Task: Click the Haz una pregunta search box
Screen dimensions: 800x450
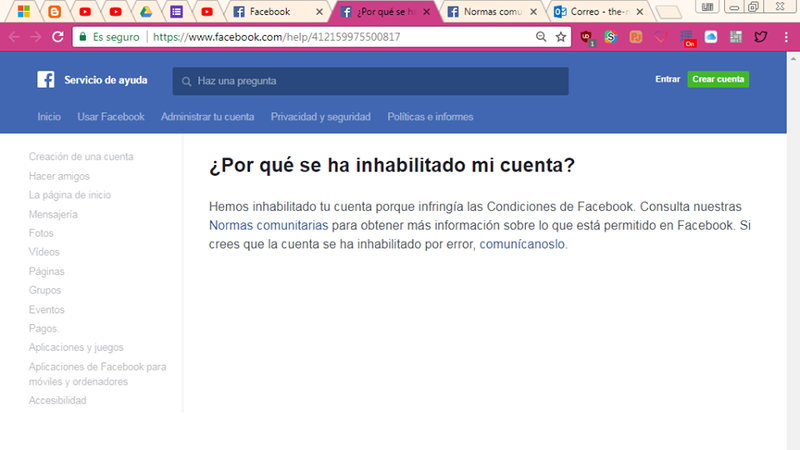Action: pyautogui.click(x=370, y=81)
